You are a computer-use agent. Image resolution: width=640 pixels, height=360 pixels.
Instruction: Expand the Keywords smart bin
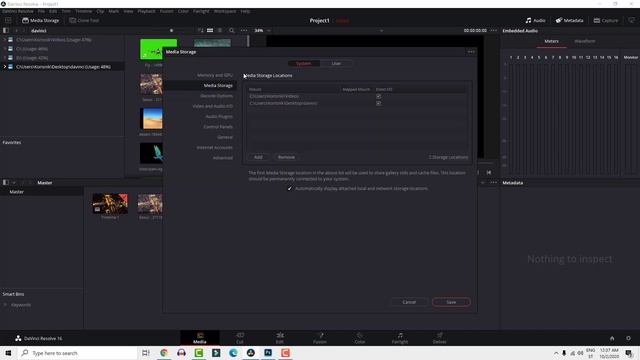click(x=5, y=305)
